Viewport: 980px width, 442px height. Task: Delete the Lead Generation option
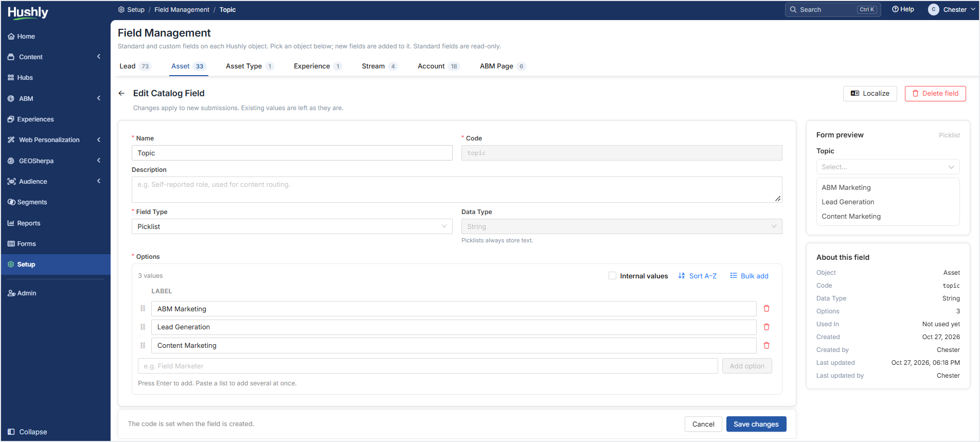[767, 327]
